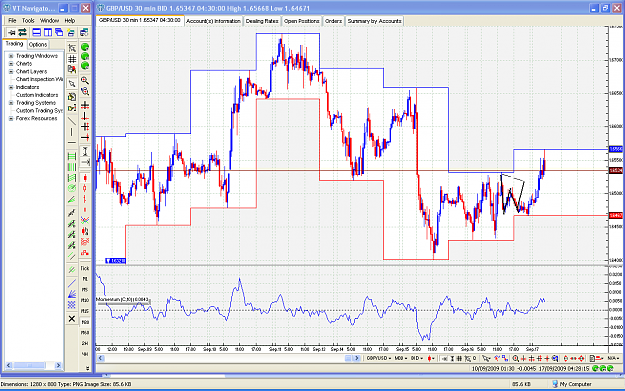Select Custom Indicators tree item
The height and width of the screenshot is (391, 625).
tap(37, 95)
